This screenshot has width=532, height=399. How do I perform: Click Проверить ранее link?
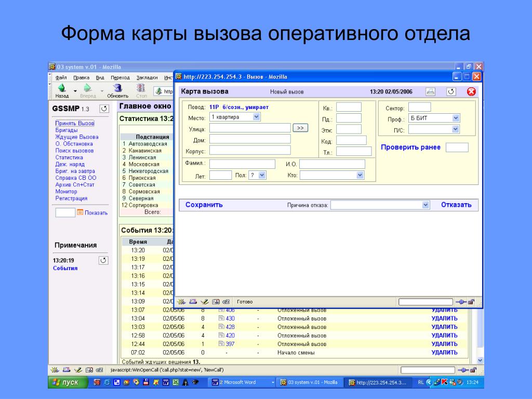click(x=410, y=147)
